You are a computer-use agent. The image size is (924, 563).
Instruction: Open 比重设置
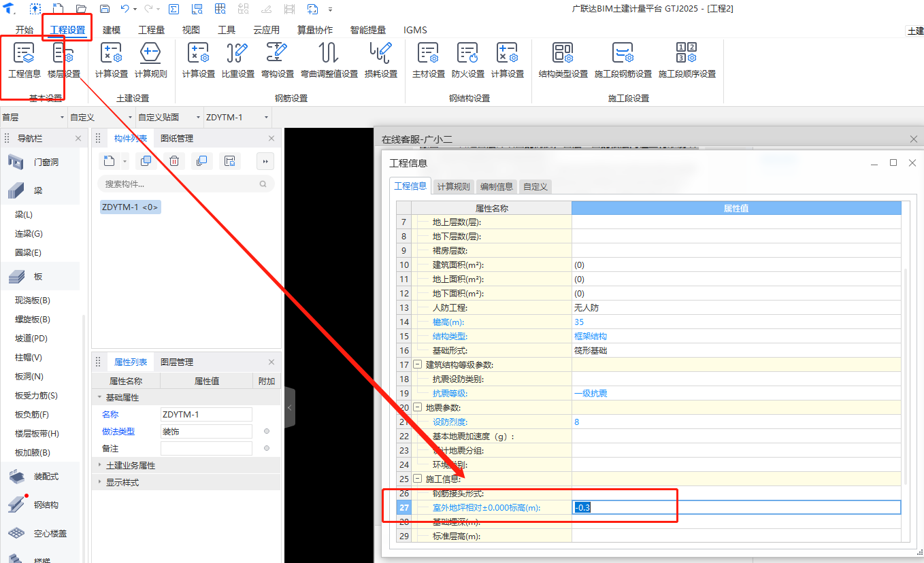pyautogui.click(x=238, y=60)
